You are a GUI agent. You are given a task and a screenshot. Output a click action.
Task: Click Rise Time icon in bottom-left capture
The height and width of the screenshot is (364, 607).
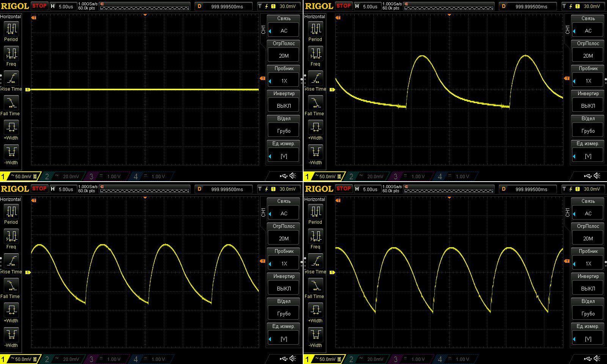[x=11, y=261]
